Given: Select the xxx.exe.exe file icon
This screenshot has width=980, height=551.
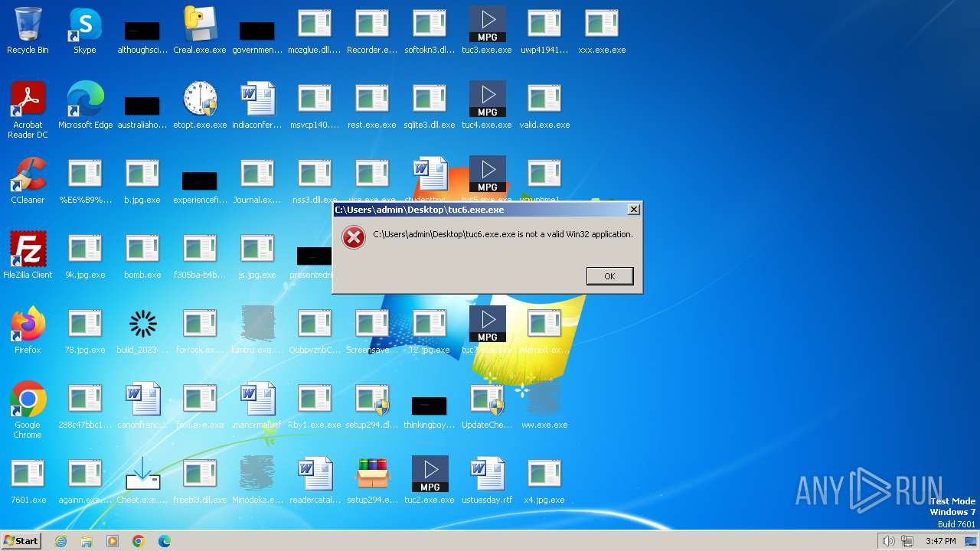Looking at the screenshot, I should pos(602,24).
